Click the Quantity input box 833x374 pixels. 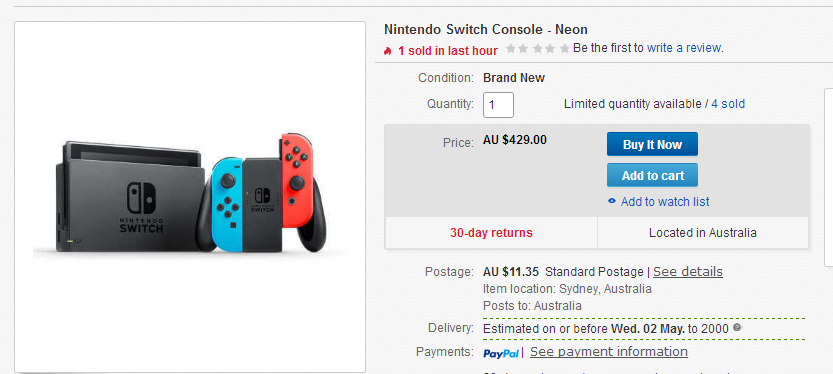498,105
